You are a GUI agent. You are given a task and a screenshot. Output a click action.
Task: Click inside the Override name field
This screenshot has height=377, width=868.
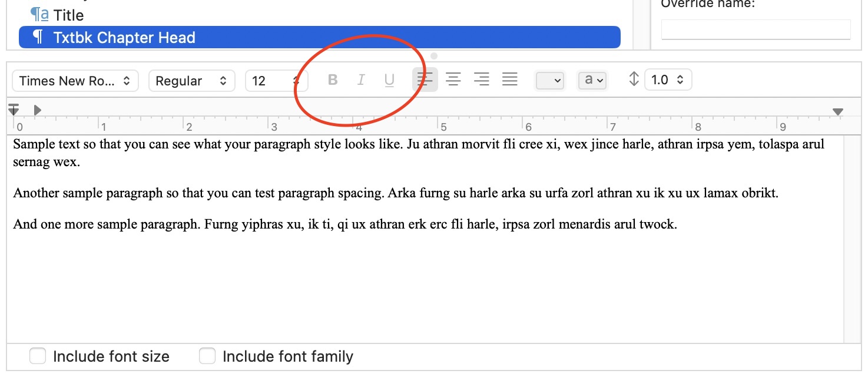click(756, 29)
